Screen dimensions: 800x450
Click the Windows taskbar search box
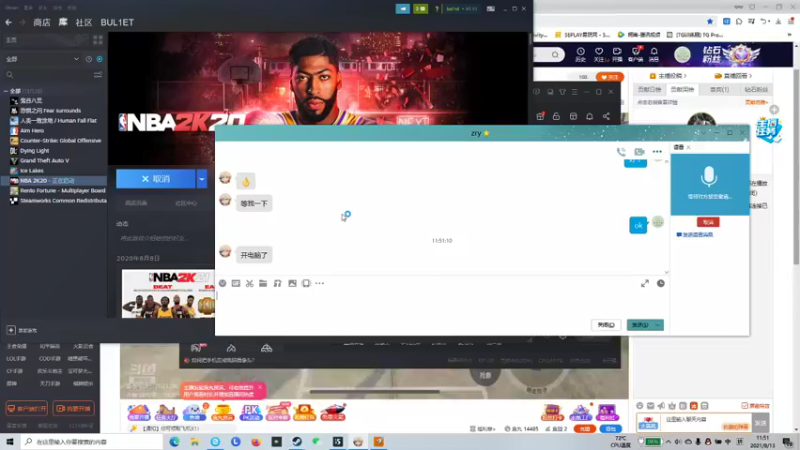(x=92, y=441)
